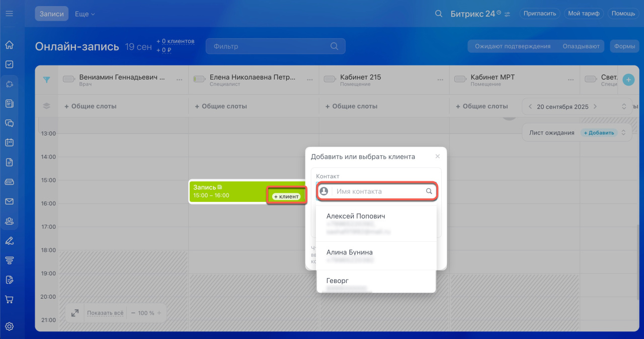Image resolution: width=644 pixels, height=339 pixels.
Task: Open the hamburger menu in top-left
Action: click(x=9, y=14)
